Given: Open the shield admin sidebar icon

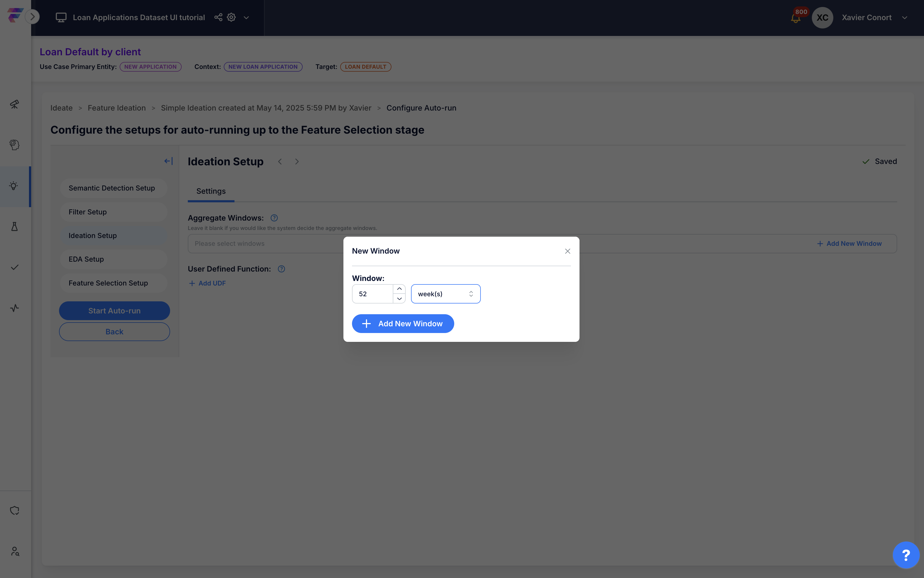Looking at the screenshot, I should [14, 511].
